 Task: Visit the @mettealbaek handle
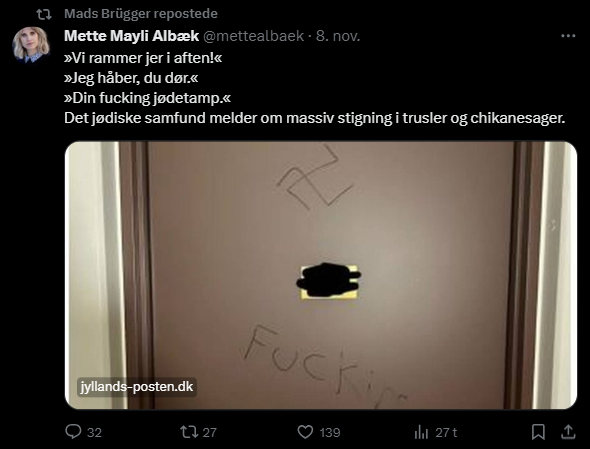pos(254,36)
